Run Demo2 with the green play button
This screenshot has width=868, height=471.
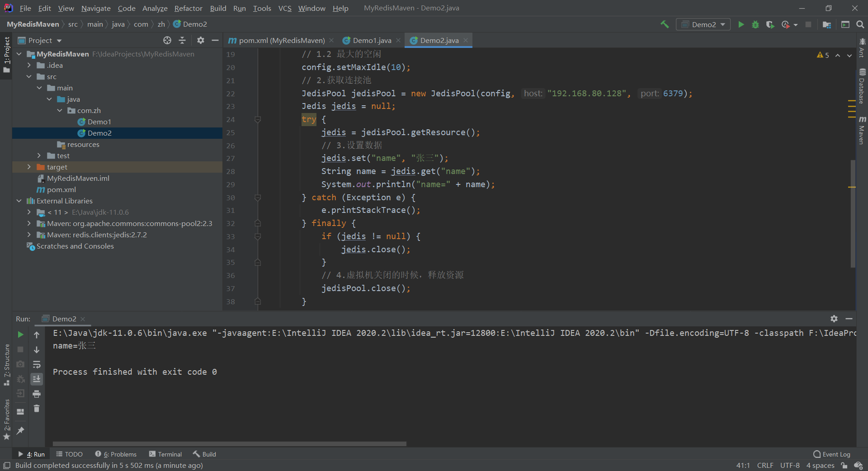(x=741, y=24)
